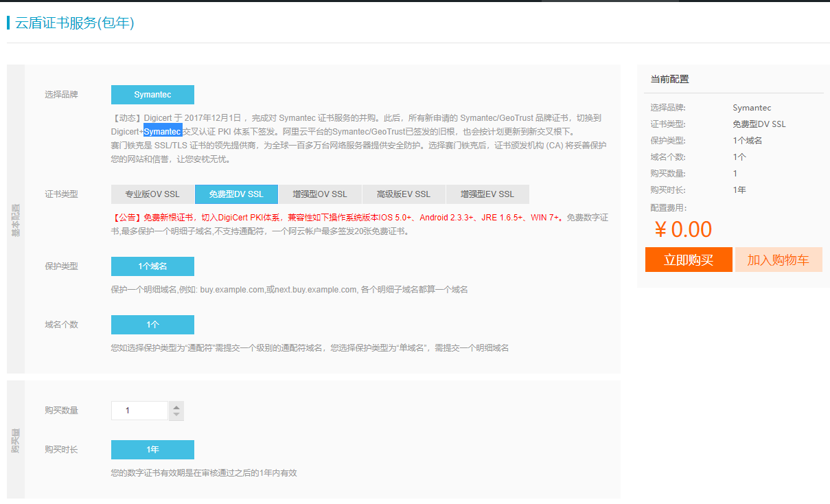Click 免费型DV SSL value in the summary panel
Image resolution: width=830 pixels, height=504 pixels.
(759, 124)
